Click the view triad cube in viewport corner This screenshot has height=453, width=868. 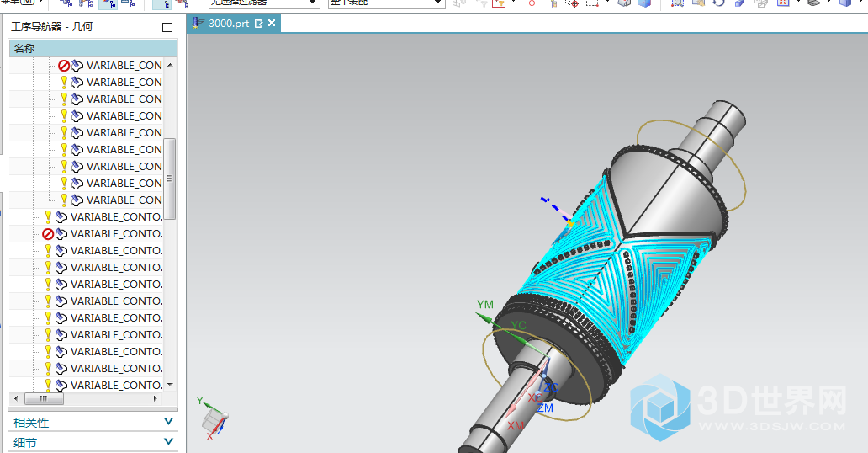point(213,418)
